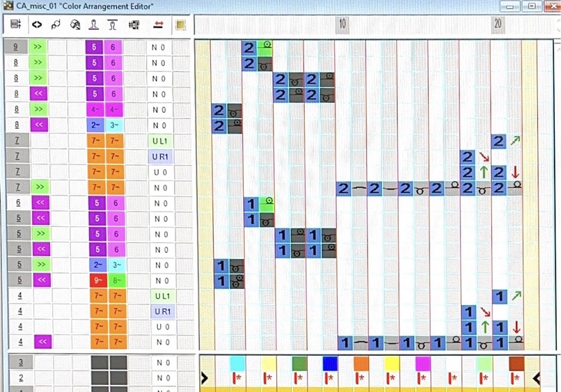Click the green up-right arrow in row 4 UL1
Screen dimensions: 561x392
point(516,296)
